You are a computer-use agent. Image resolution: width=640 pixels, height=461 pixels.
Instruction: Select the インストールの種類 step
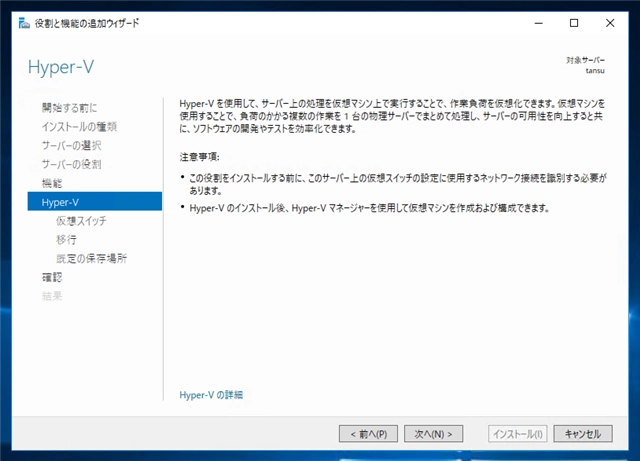coord(79,127)
